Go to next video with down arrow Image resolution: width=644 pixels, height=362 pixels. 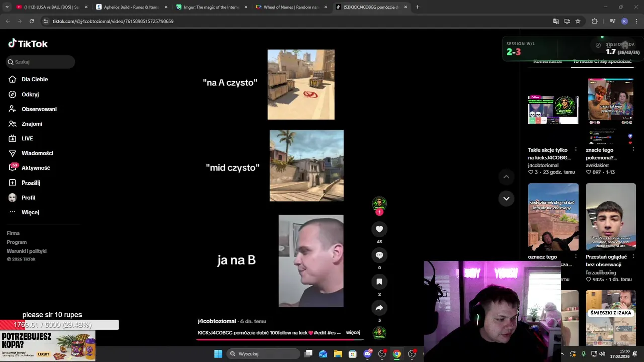point(506,198)
